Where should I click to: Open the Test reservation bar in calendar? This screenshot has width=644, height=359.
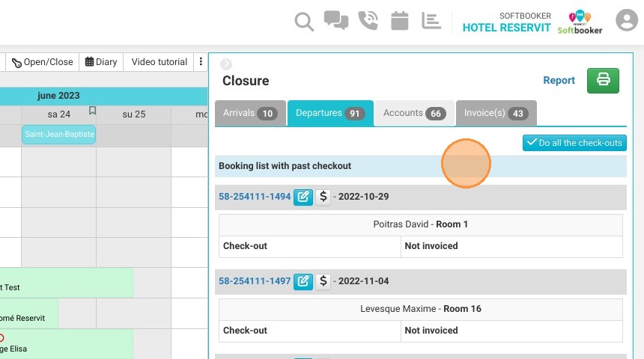[x=67, y=283]
